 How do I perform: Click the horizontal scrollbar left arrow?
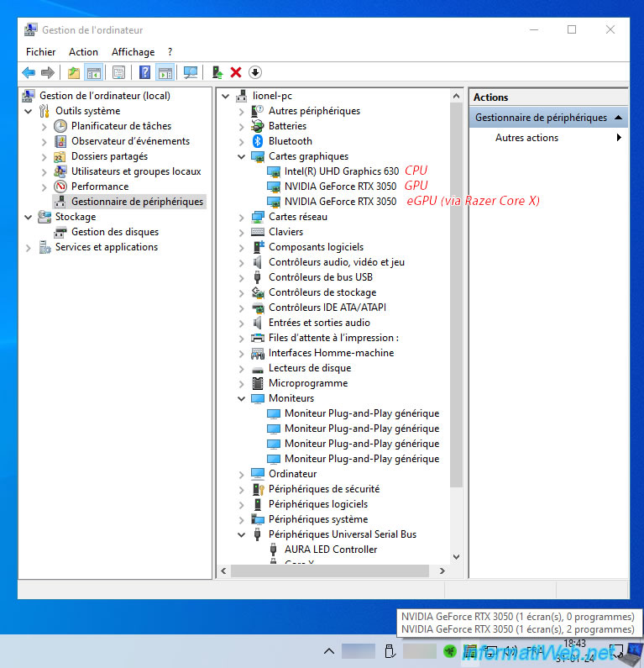click(223, 571)
